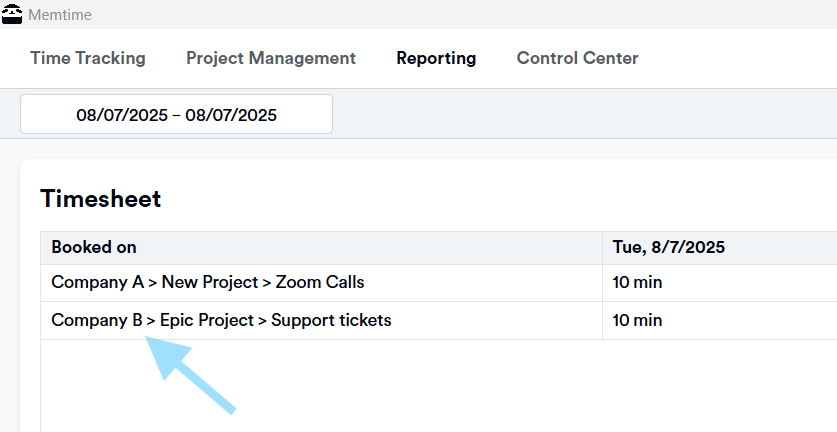The width and height of the screenshot is (837, 432).
Task: Click the New Project label
Action: click(210, 282)
